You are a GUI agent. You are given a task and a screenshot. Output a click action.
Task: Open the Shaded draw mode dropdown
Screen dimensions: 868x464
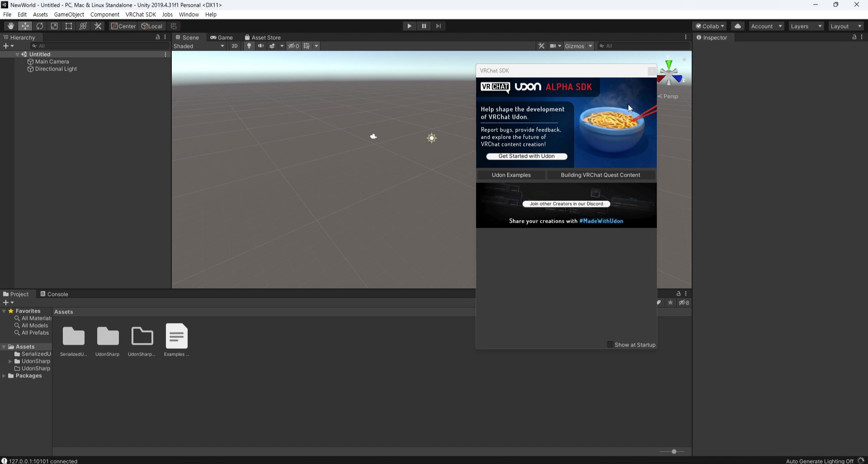point(199,46)
